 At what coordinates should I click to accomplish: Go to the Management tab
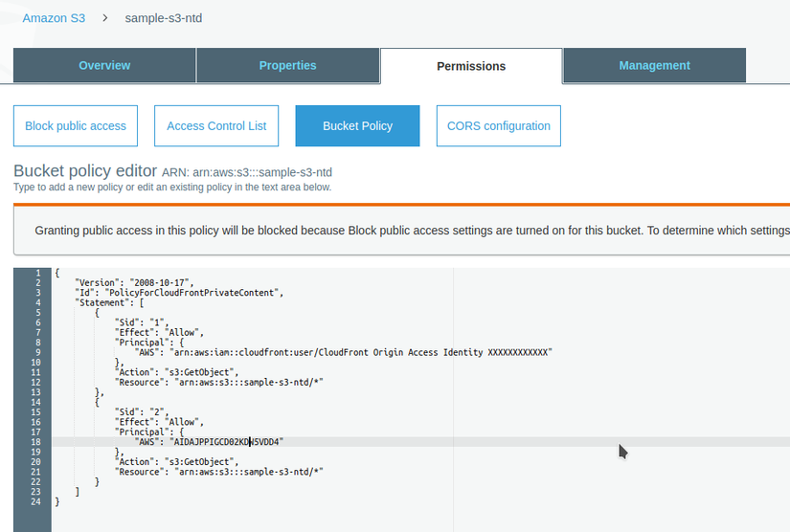coord(654,65)
